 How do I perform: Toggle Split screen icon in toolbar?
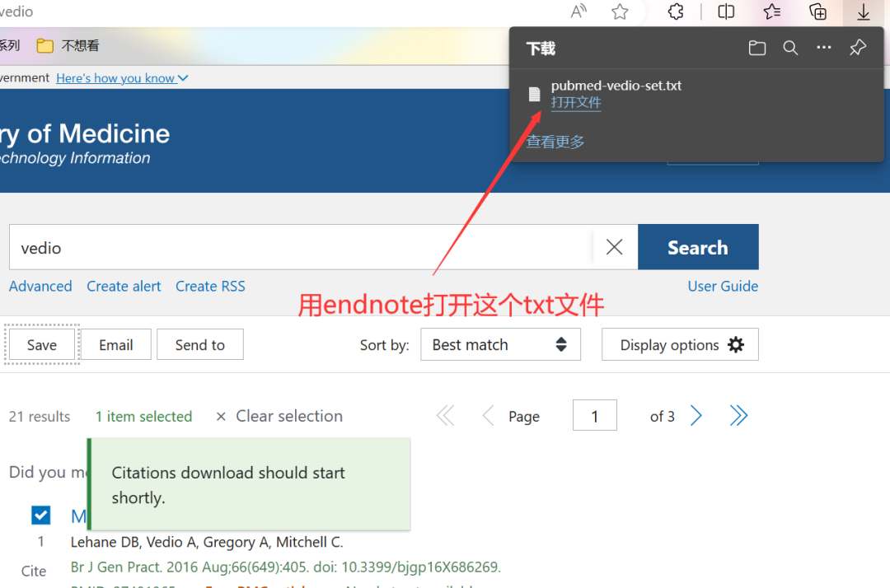point(726,12)
